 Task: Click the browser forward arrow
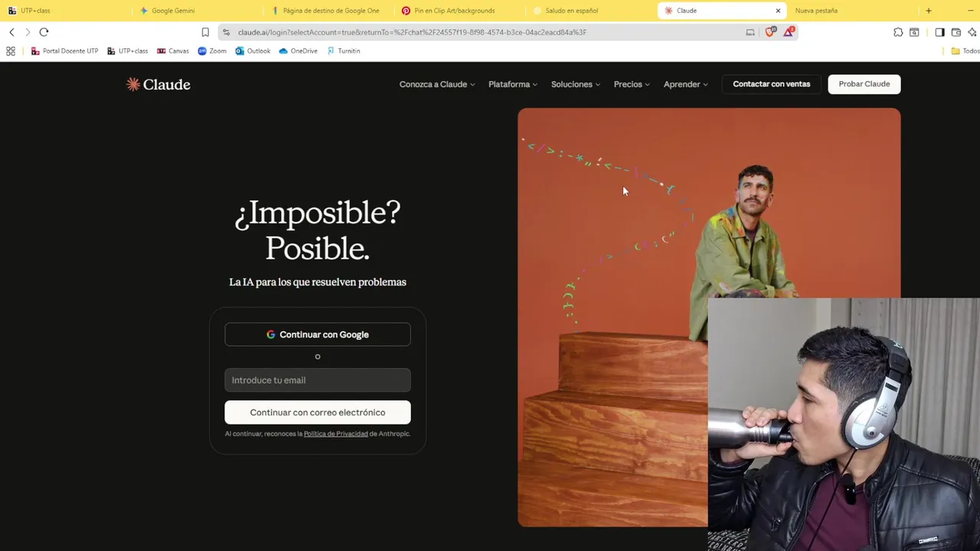point(28,32)
